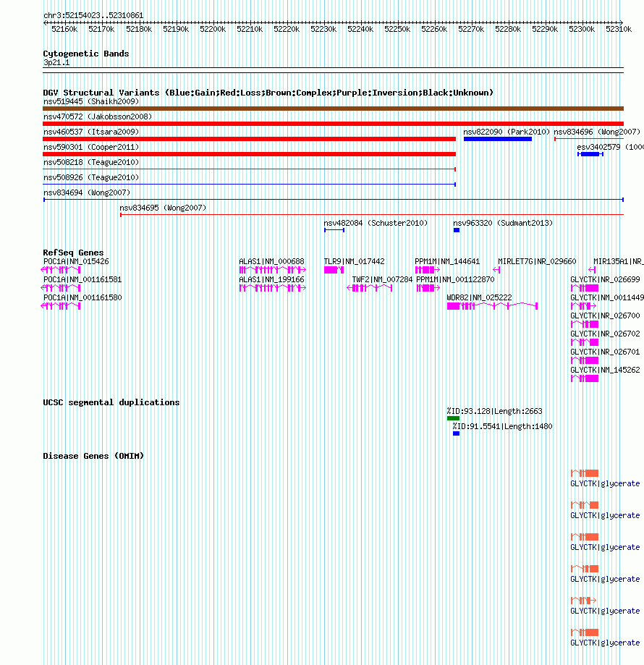The height and width of the screenshot is (665, 644).
Task: Select the PPM1M|NM_001122870 transcript label
Action: coord(455,280)
